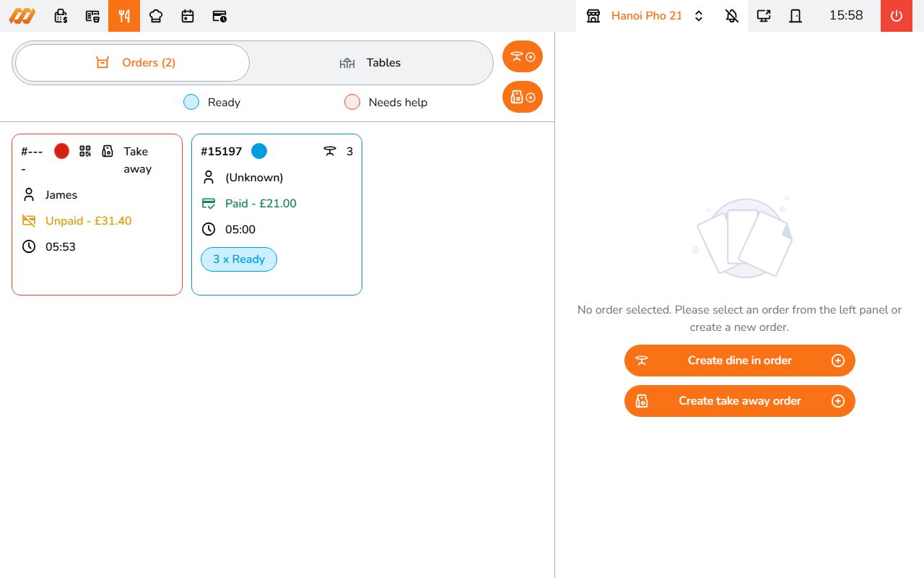Open the cash register icon

point(61,16)
